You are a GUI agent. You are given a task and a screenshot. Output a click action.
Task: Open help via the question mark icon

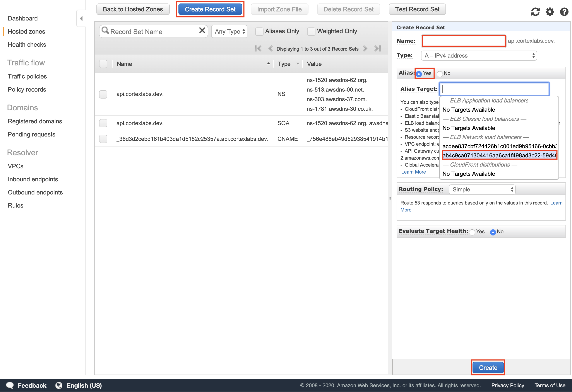(564, 12)
